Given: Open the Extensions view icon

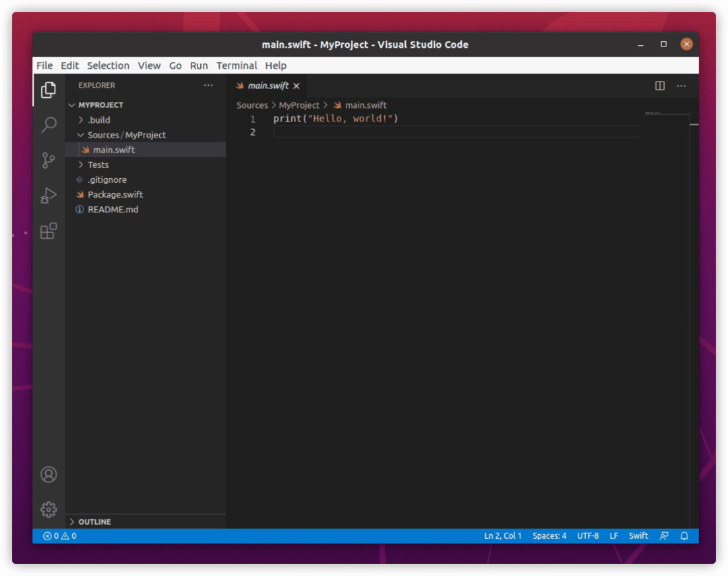Looking at the screenshot, I should point(49,231).
